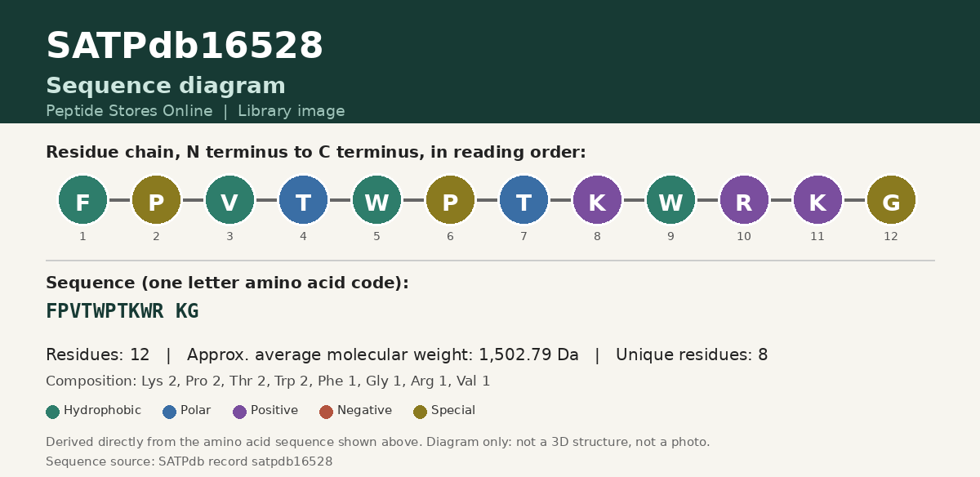Select the K residue circle at position 8

[x=597, y=200]
